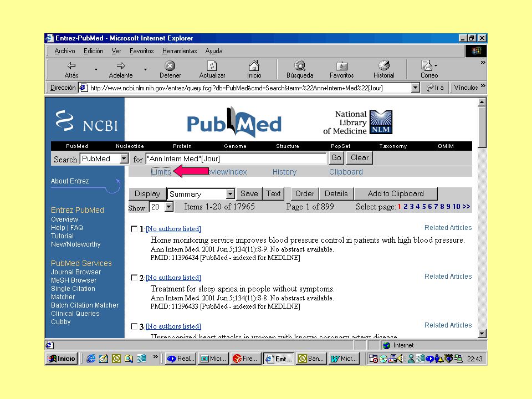The image size is (532, 399).
Task: Click the Add to Clipboard button
Action: pos(396,194)
